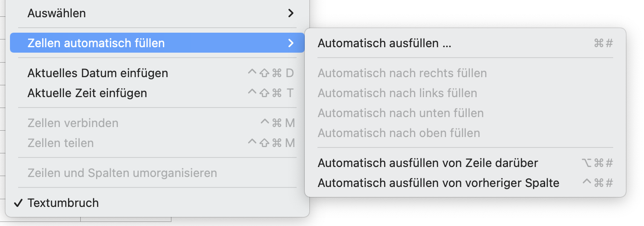Viewport: 644px width, 226px height.
Task: Choose Automatisch nach rechts füllen
Action: point(402,73)
